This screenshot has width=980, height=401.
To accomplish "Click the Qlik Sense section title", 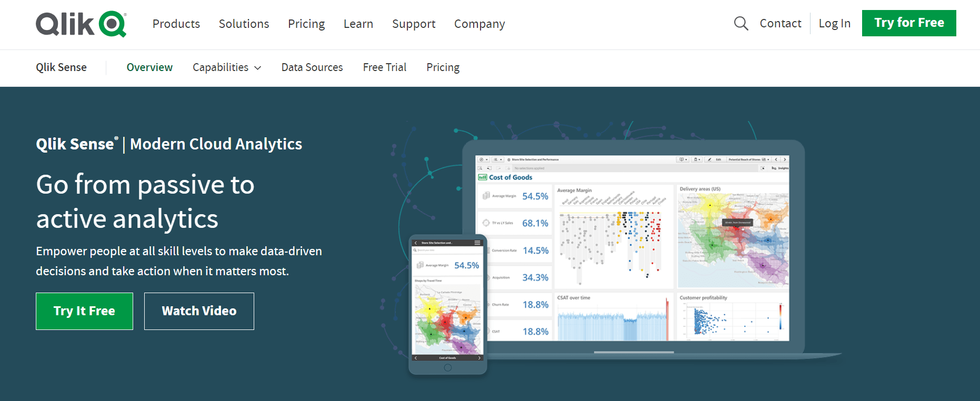I will point(61,67).
